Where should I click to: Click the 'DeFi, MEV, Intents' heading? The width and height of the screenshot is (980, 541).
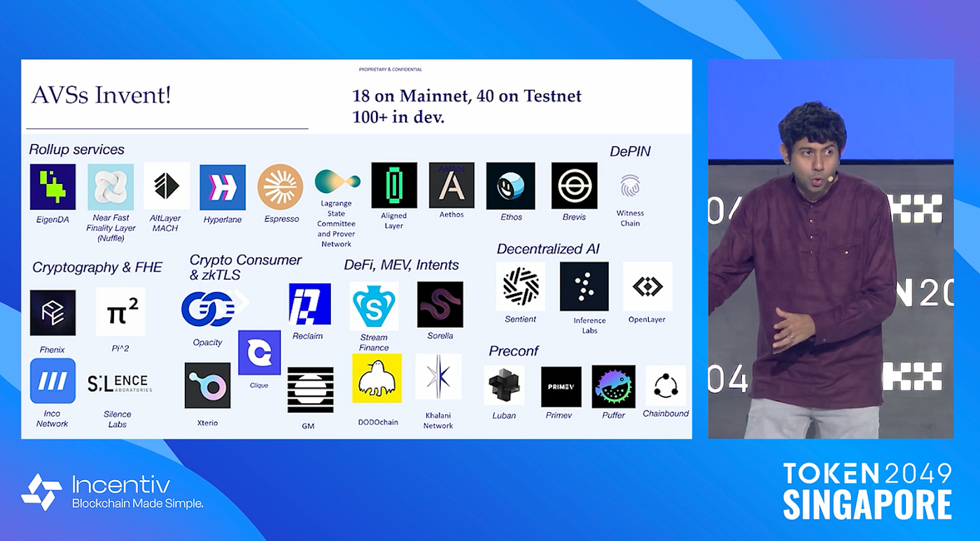[401, 265]
